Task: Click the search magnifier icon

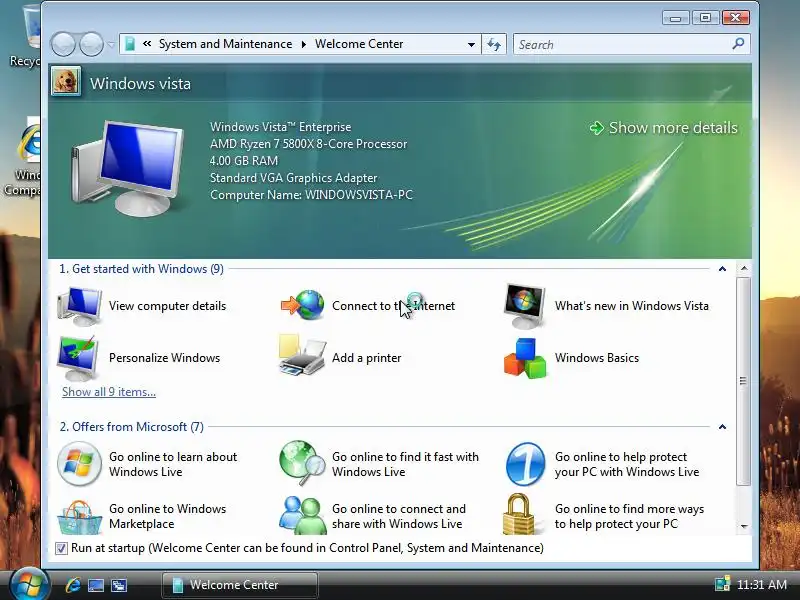Action: pos(738,44)
